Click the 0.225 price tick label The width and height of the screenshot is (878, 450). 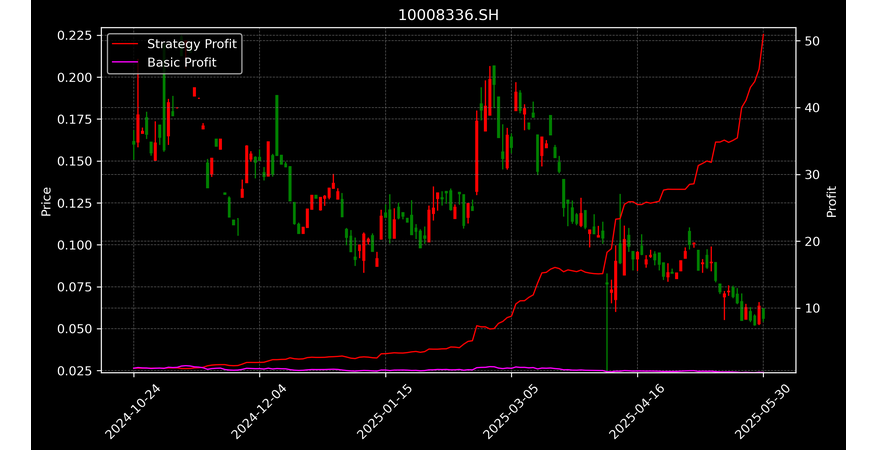[74, 35]
